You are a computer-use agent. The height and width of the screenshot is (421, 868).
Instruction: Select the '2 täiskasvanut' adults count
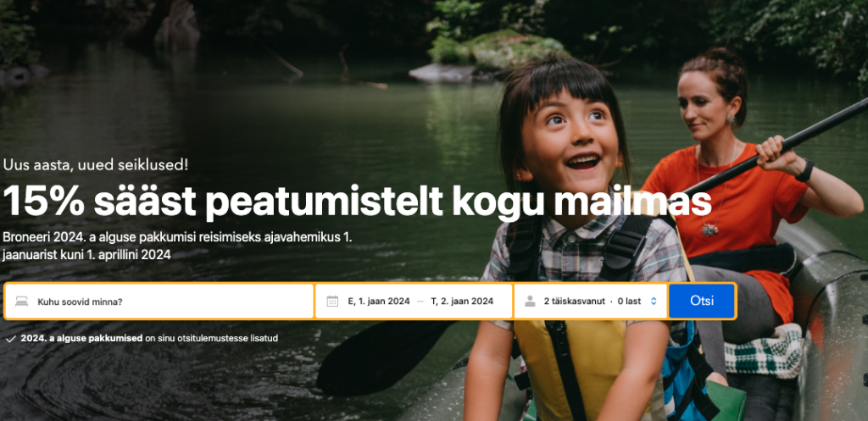(x=574, y=302)
